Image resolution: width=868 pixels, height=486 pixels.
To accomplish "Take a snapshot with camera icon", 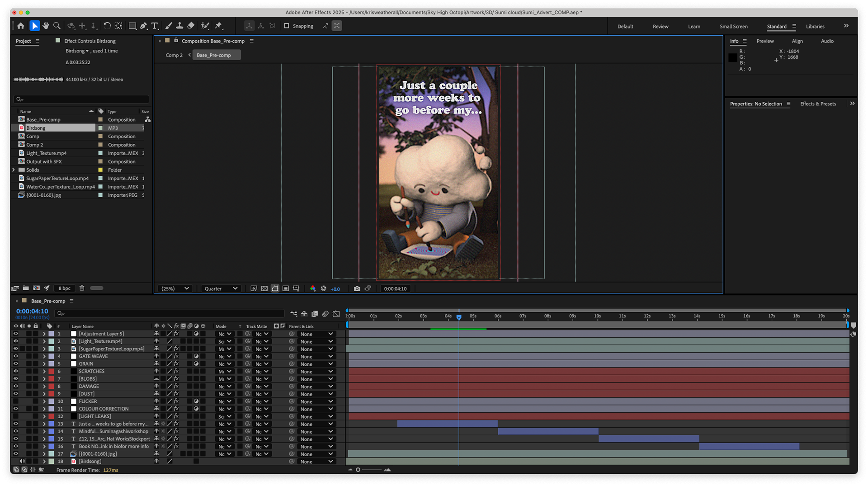I will coord(357,288).
